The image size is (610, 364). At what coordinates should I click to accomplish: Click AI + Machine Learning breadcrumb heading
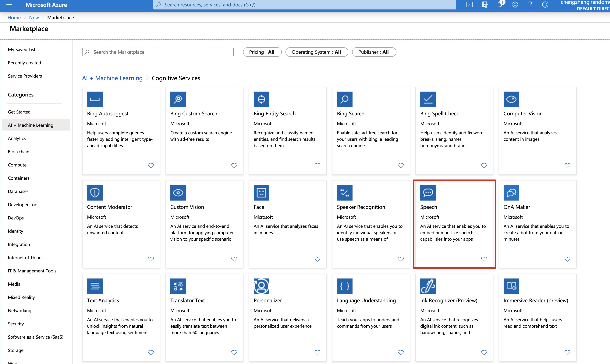tap(112, 78)
